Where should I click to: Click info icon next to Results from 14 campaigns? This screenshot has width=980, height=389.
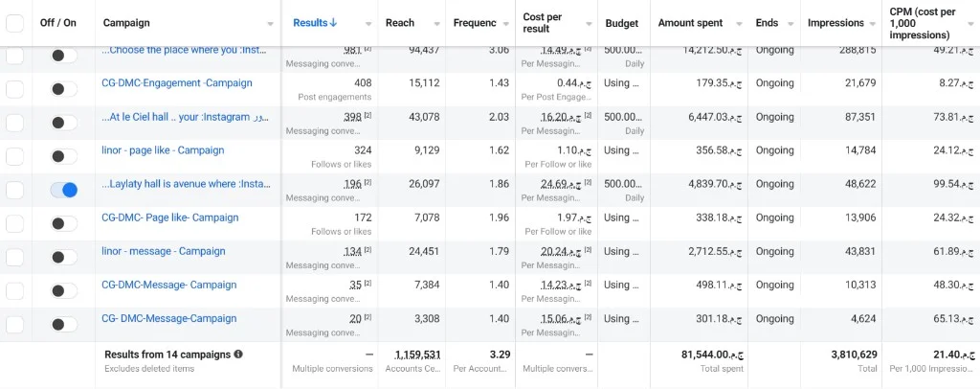coord(238,355)
